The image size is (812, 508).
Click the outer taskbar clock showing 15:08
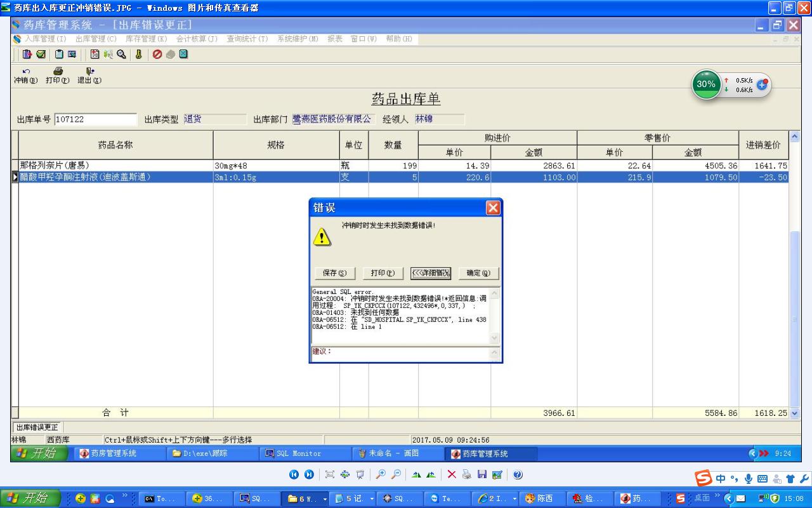(794, 498)
